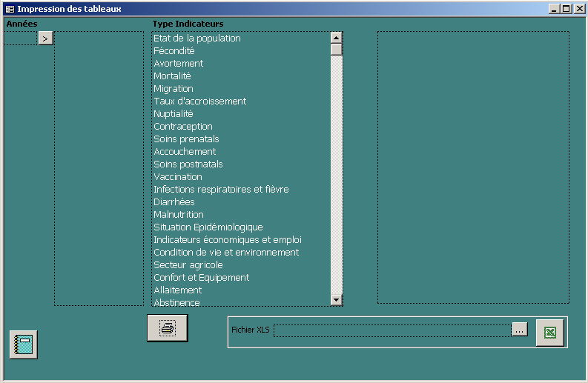Click the Fichier XLS path field
Screen dimensions: 588x383
[x=392, y=330]
